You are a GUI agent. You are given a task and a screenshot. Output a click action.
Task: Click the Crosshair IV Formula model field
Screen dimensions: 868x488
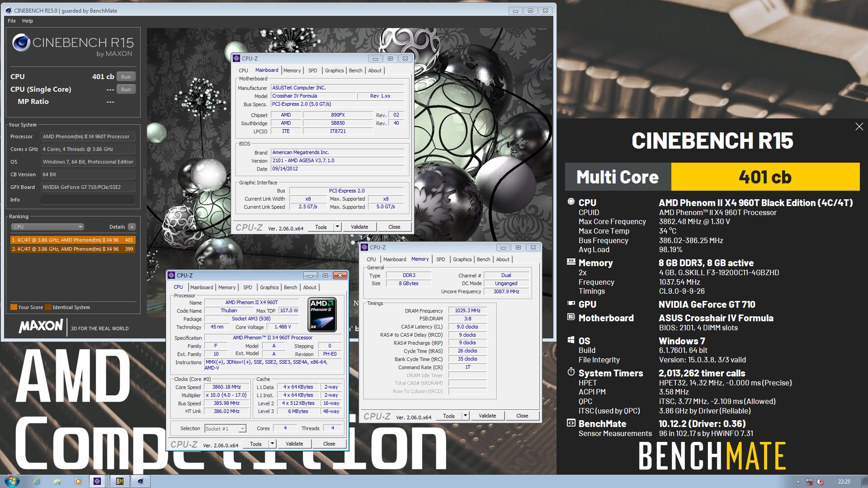(x=313, y=96)
